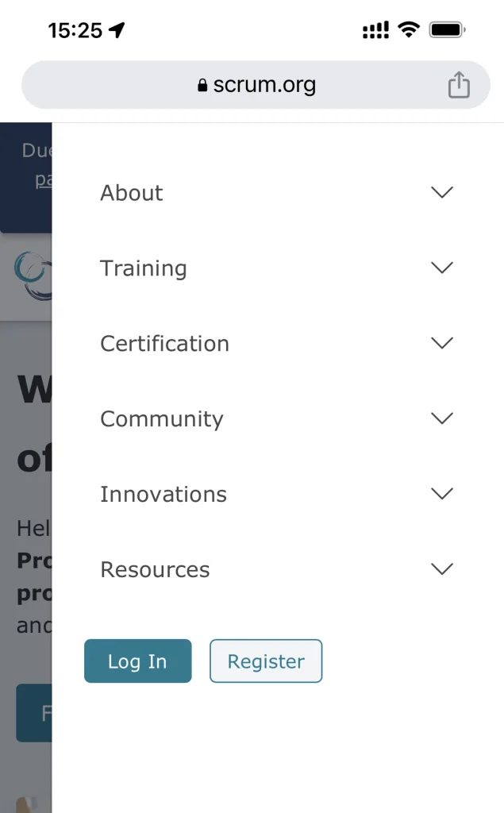Image resolution: width=504 pixels, height=813 pixels.
Task: Tap the Wi-Fi status icon
Action: click(409, 29)
